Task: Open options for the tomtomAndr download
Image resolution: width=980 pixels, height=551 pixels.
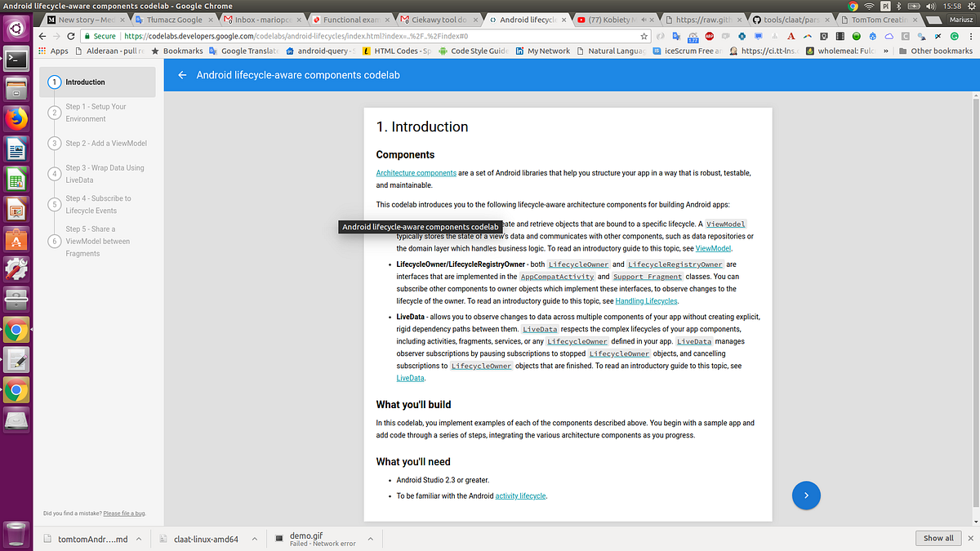Action: tap(137, 538)
